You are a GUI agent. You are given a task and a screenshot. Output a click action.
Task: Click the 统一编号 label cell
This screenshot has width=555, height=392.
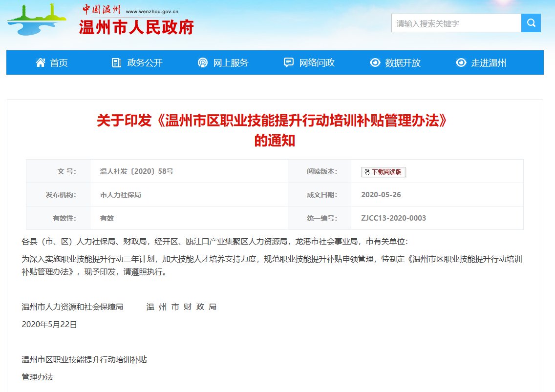coord(320,218)
